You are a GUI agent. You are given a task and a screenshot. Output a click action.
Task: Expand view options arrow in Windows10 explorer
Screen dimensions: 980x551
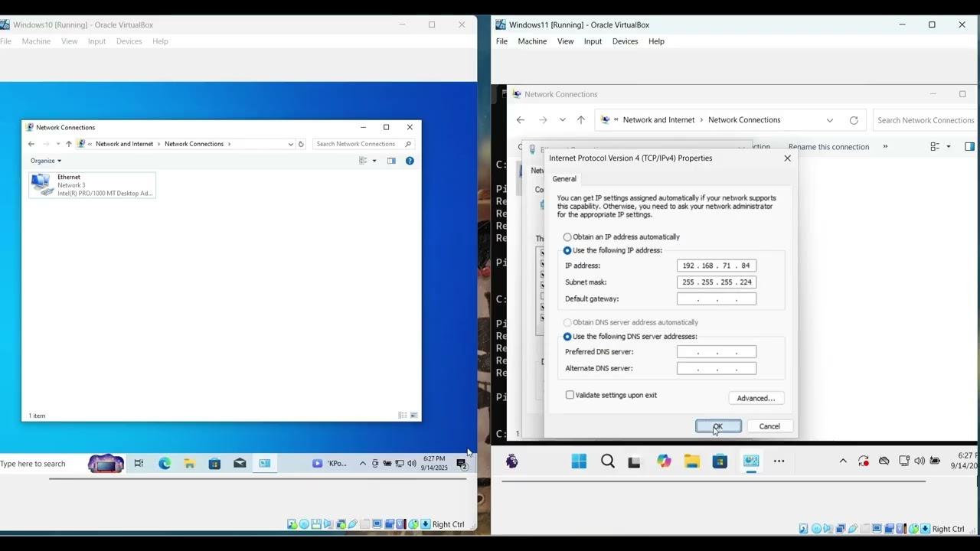pos(374,161)
